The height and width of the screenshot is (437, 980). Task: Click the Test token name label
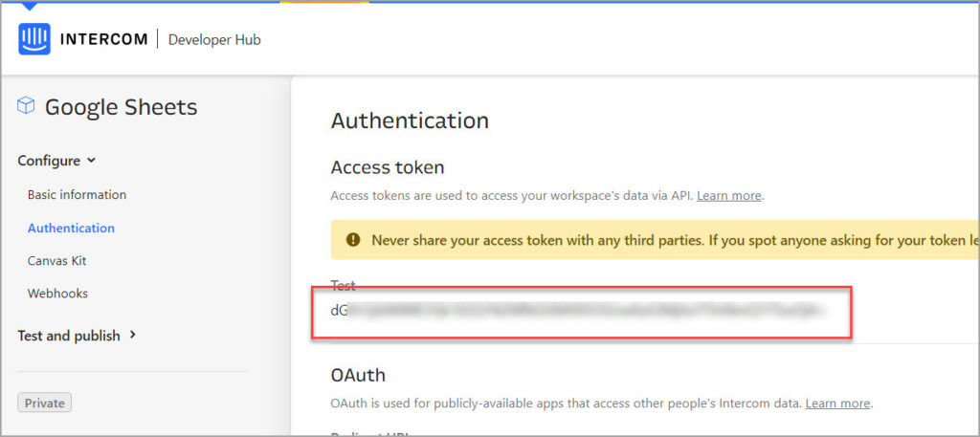pos(343,285)
